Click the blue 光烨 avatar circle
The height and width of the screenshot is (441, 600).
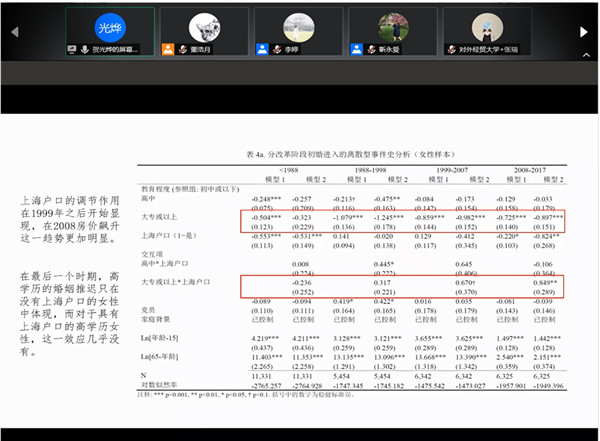pyautogui.click(x=108, y=26)
